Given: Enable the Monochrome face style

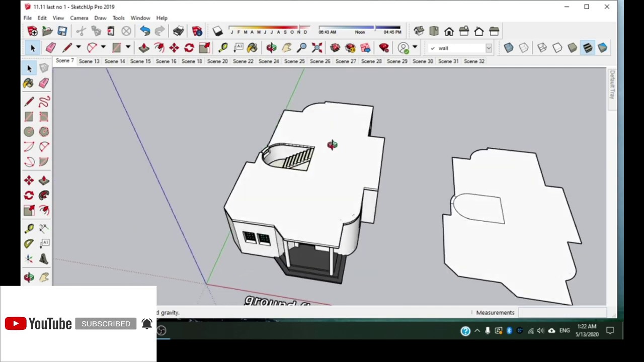Looking at the screenshot, I should coord(602,48).
